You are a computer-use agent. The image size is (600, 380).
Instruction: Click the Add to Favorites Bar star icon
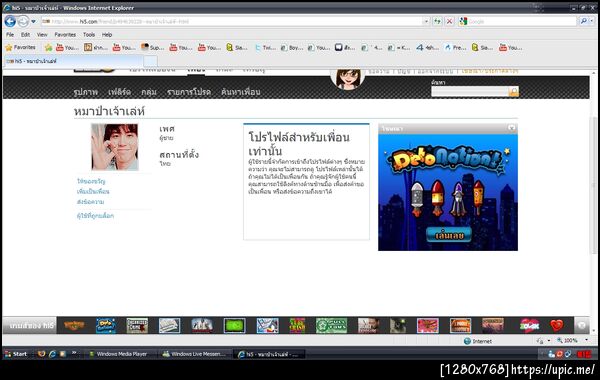[x=48, y=47]
